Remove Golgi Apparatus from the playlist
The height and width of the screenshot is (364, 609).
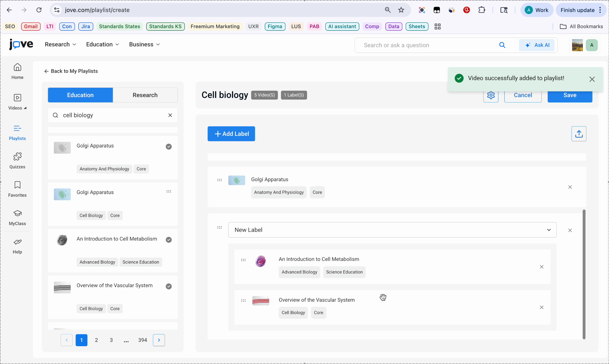[x=570, y=187]
